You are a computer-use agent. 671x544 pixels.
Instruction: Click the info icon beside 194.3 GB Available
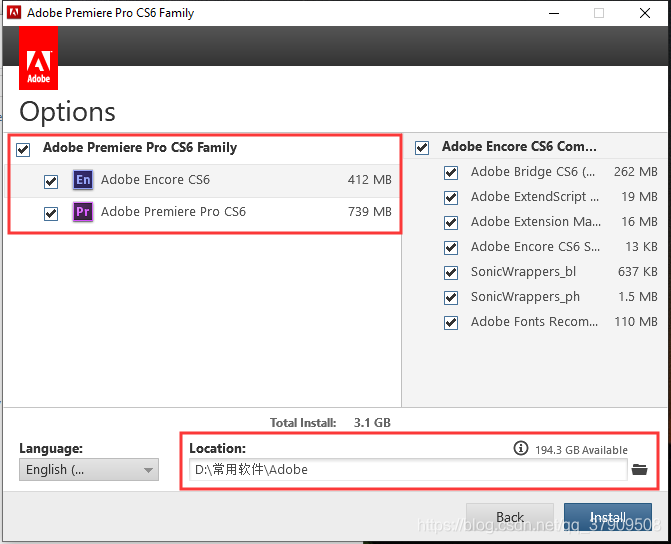(x=520, y=448)
